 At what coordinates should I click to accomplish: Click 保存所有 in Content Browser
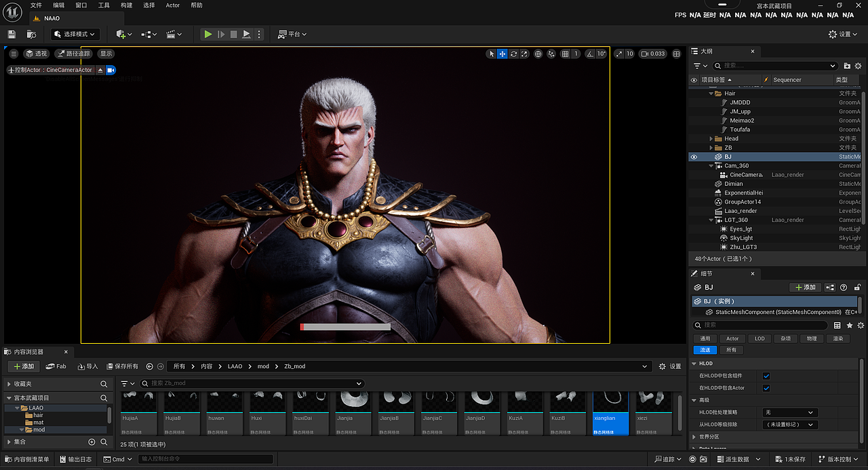point(122,366)
